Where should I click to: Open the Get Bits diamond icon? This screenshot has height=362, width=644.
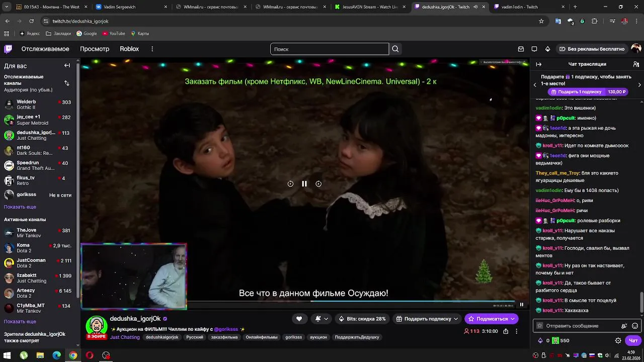coord(548,49)
